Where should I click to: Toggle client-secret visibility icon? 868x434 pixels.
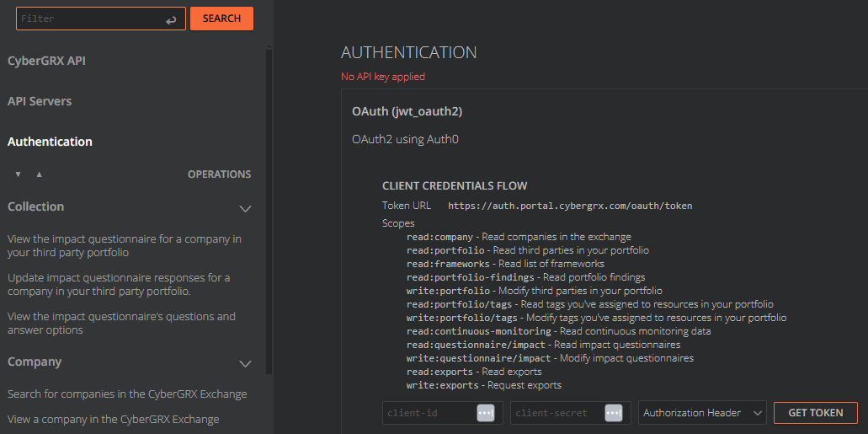click(x=614, y=413)
